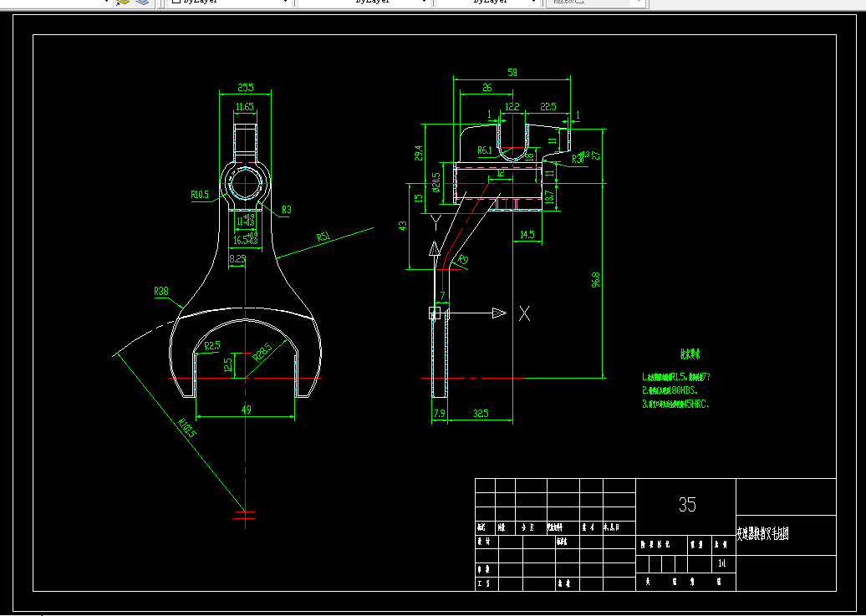The width and height of the screenshot is (866, 616).
Task: Select the 32.5 dimension text
Action: click(x=481, y=413)
